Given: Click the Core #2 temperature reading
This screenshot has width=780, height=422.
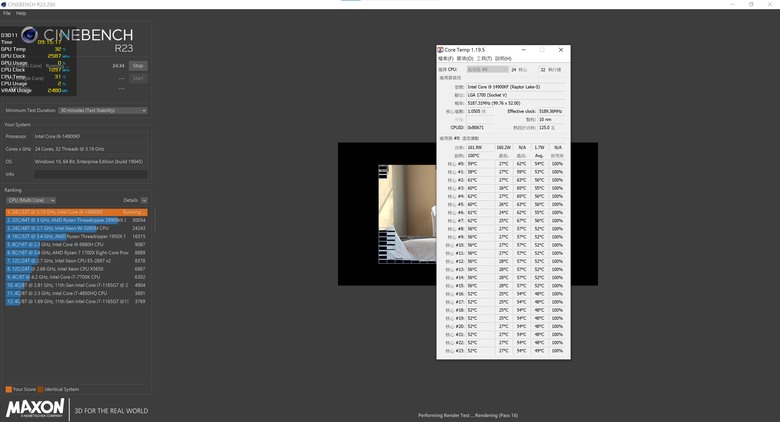Looking at the screenshot, I should (480, 180).
